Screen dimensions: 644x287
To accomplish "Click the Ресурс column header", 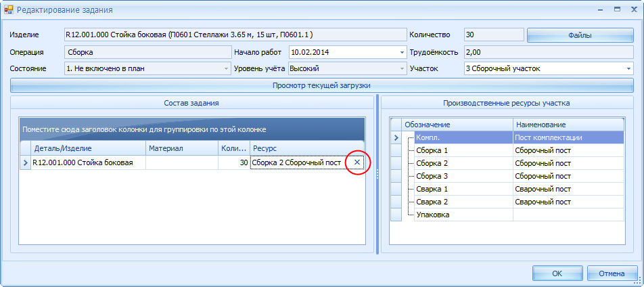I will (307, 148).
